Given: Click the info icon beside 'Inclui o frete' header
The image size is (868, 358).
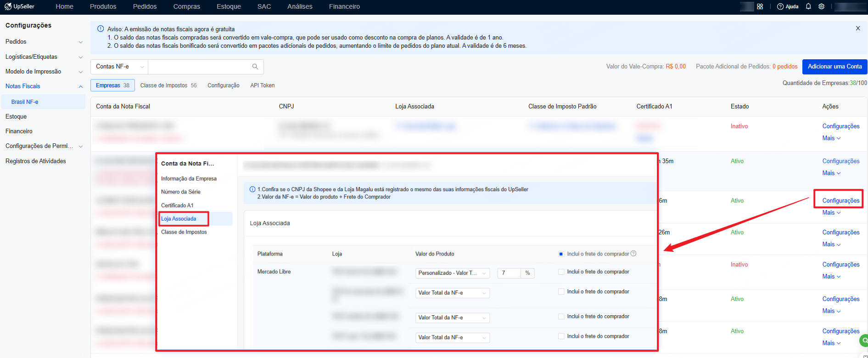Looking at the screenshot, I should (633, 254).
